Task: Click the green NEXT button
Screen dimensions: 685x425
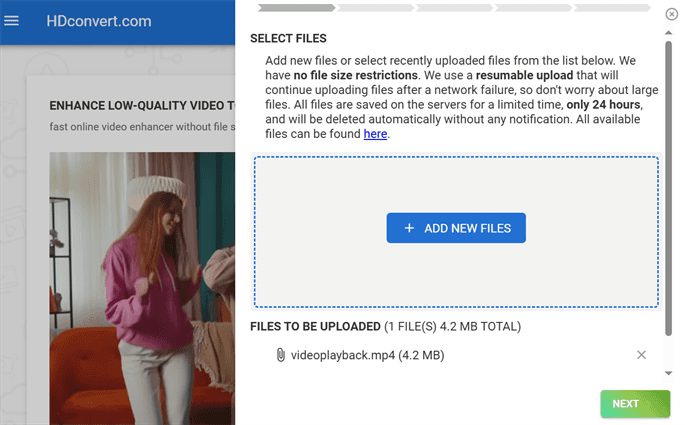Action: tap(635, 404)
